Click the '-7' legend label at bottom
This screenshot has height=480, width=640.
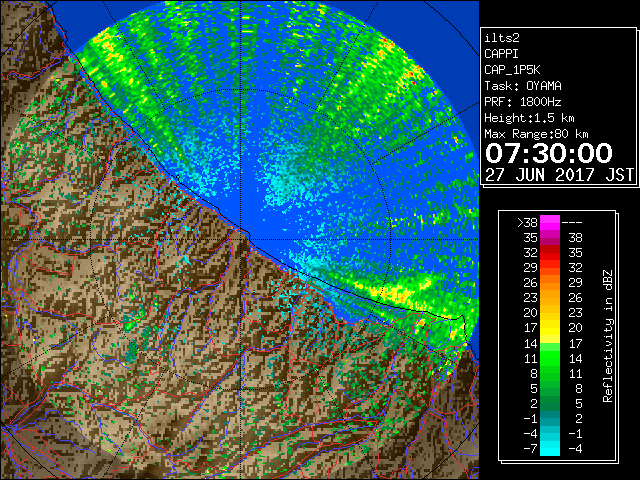click(530, 448)
